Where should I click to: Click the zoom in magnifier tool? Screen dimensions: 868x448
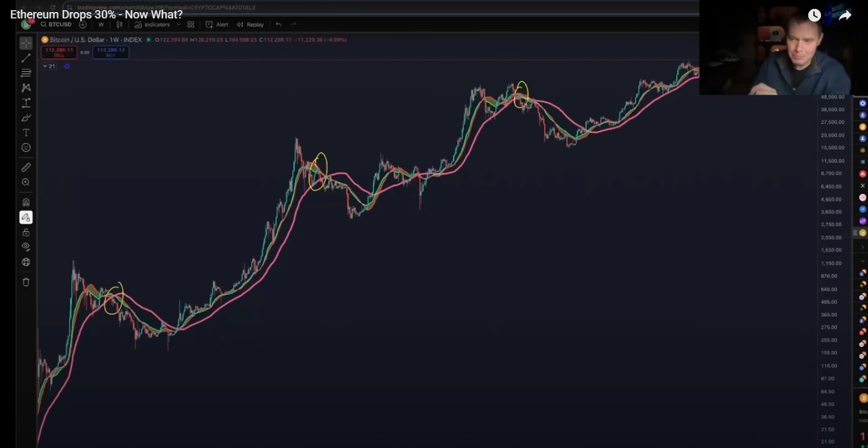(26, 182)
